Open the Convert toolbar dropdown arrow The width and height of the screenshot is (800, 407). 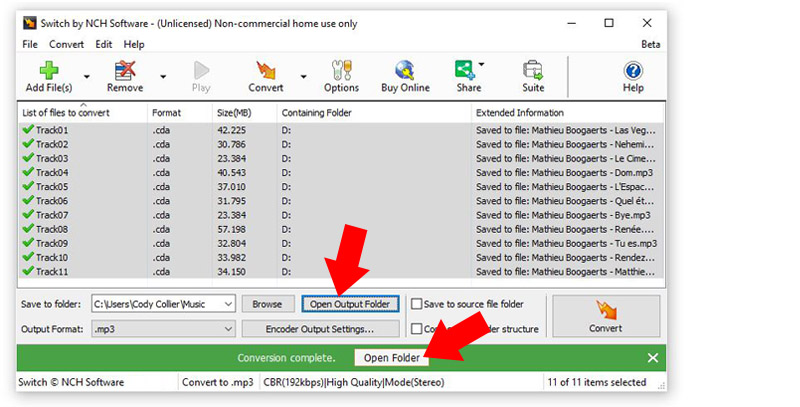304,77
